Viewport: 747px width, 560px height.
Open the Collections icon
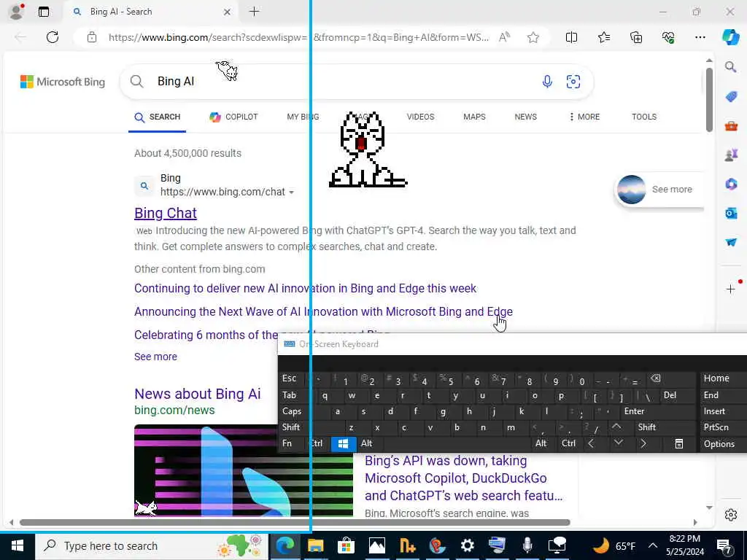(636, 37)
